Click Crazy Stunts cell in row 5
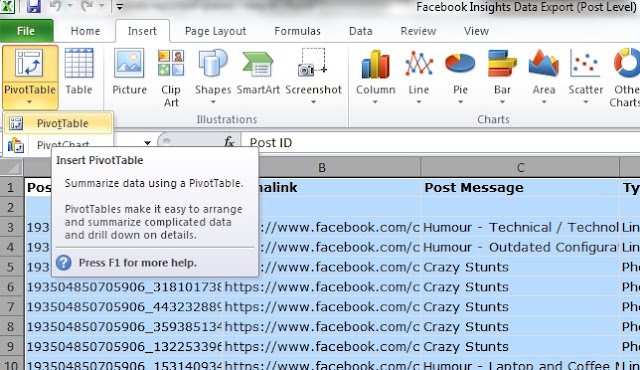 tap(520, 267)
